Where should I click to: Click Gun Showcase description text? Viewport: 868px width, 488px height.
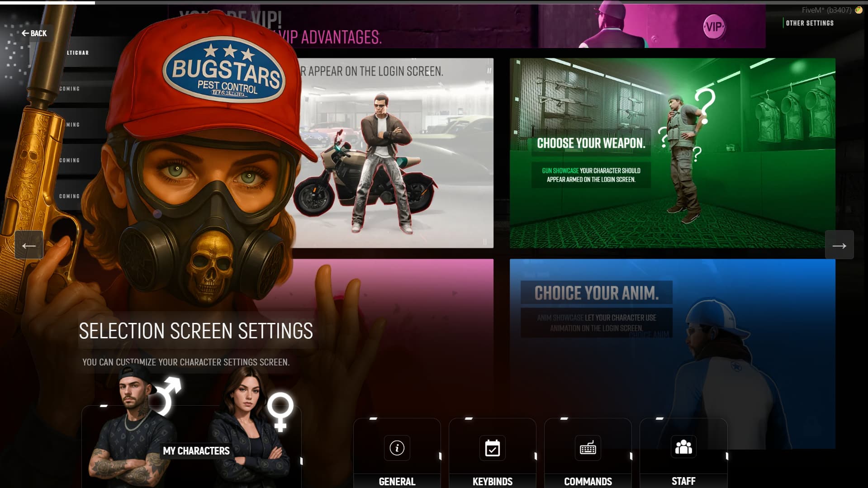pyautogui.click(x=591, y=175)
